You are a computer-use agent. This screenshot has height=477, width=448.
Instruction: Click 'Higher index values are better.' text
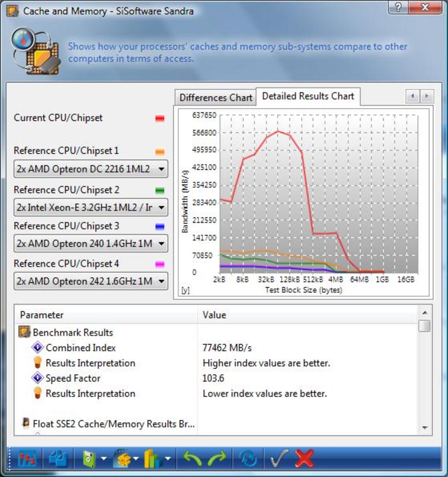266,363
